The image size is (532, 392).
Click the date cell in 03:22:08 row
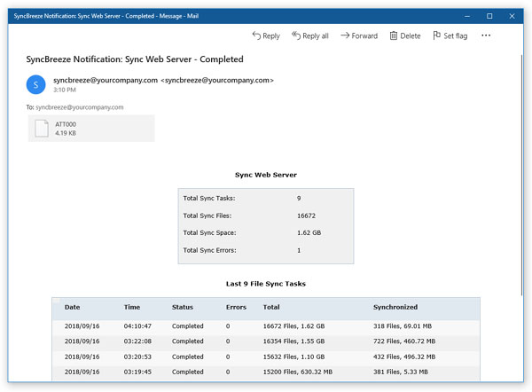tap(82, 341)
